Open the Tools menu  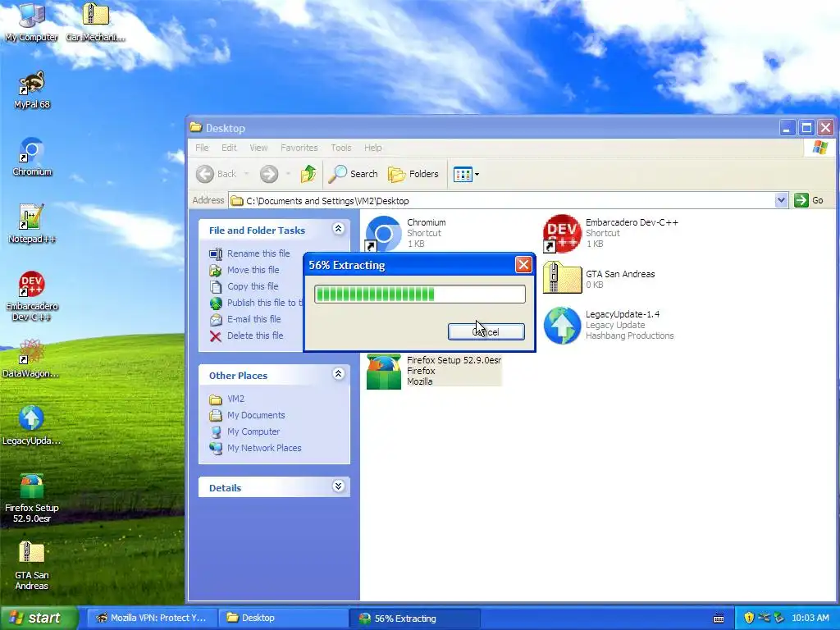point(340,148)
